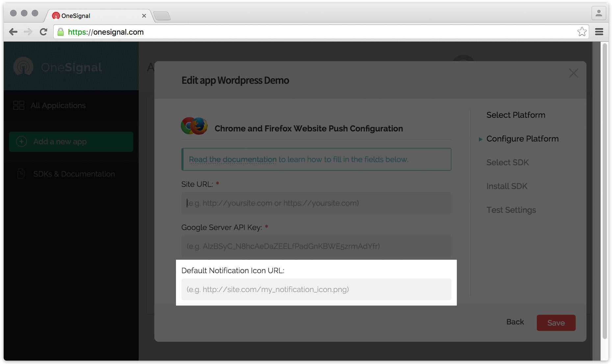
Task: Bookmark the page with the star icon
Action: click(x=582, y=32)
